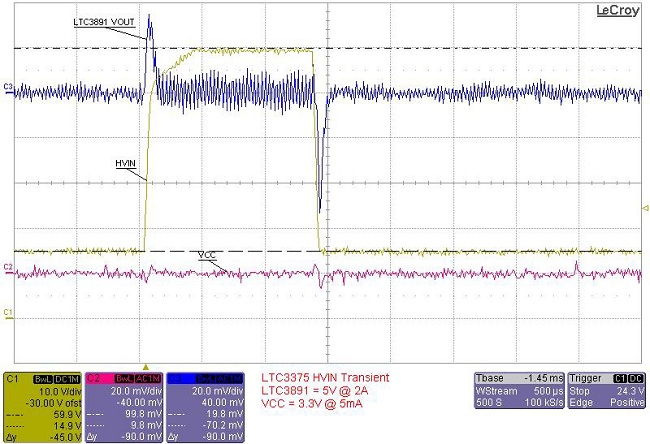This screenshot has height=444, width=650.
Task: Click the C2 delta reading -90.0 mV
Action: tap(141, 437)
